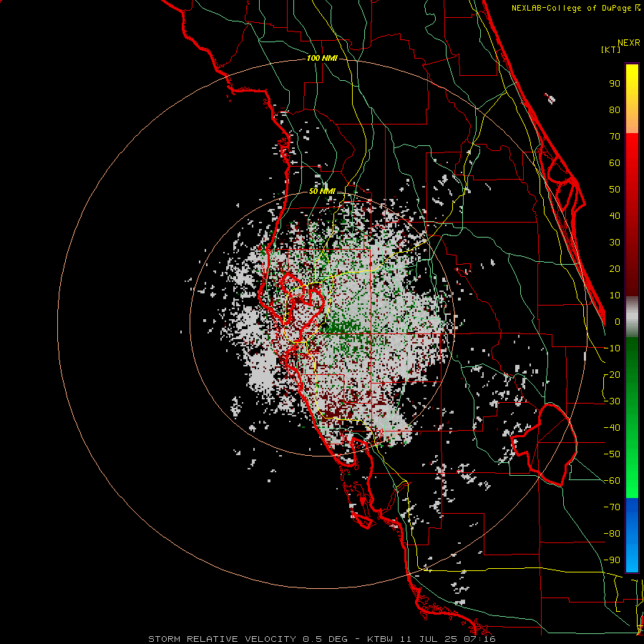Screen dimensions: 644x644
Task: Click the -40 knot scale label
Action: pyautogui.click(x=612, y=428)
